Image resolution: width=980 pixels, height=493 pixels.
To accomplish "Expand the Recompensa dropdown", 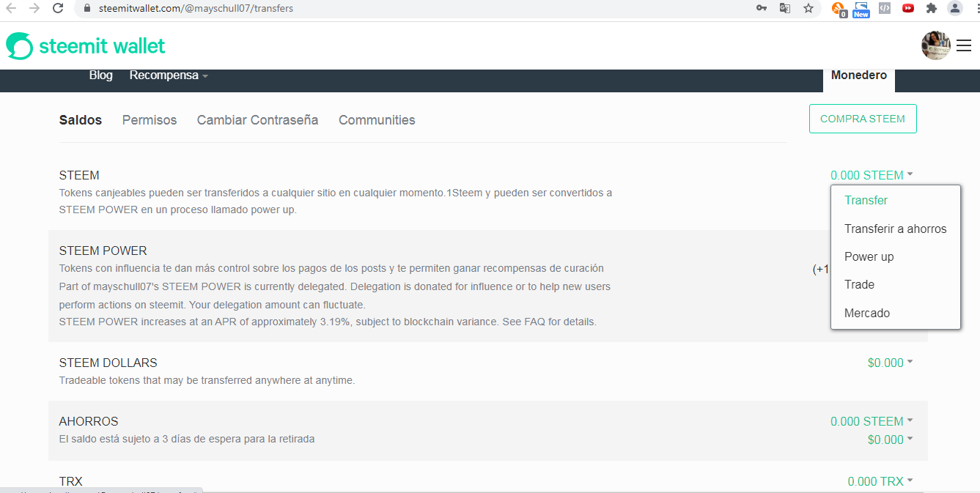I will (x=169, y=75).
